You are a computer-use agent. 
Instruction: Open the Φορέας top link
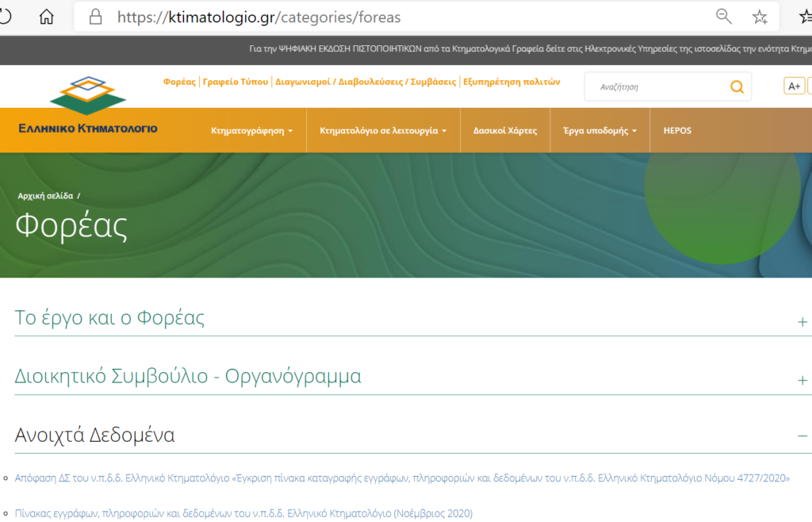[x=179, y=82]
